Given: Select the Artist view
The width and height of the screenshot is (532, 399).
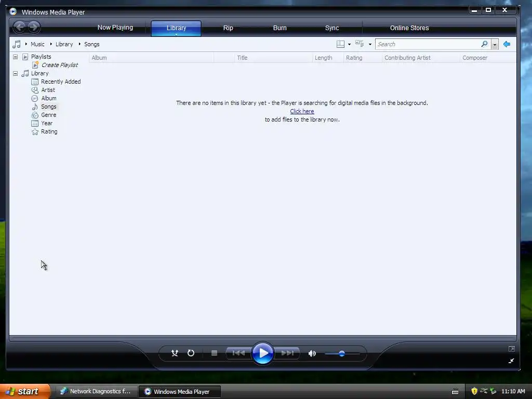Looking at the screenshot, I should [x=48, y=90].
